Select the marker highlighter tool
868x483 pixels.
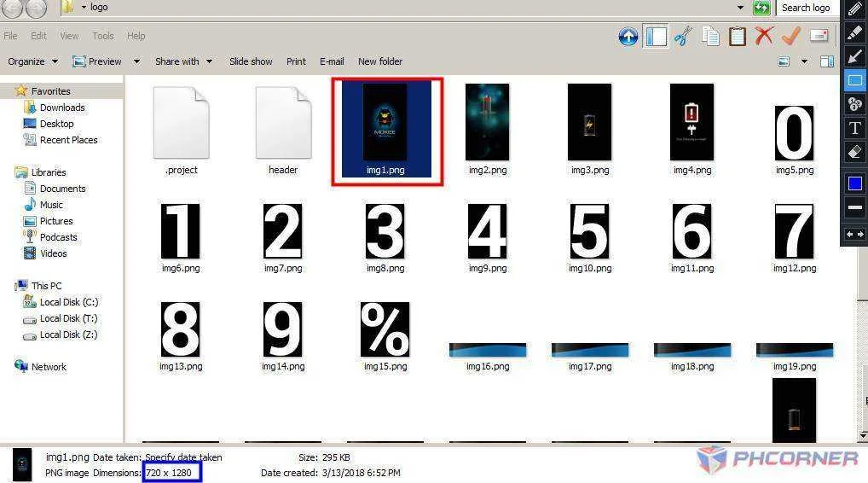tap(854, 32)
